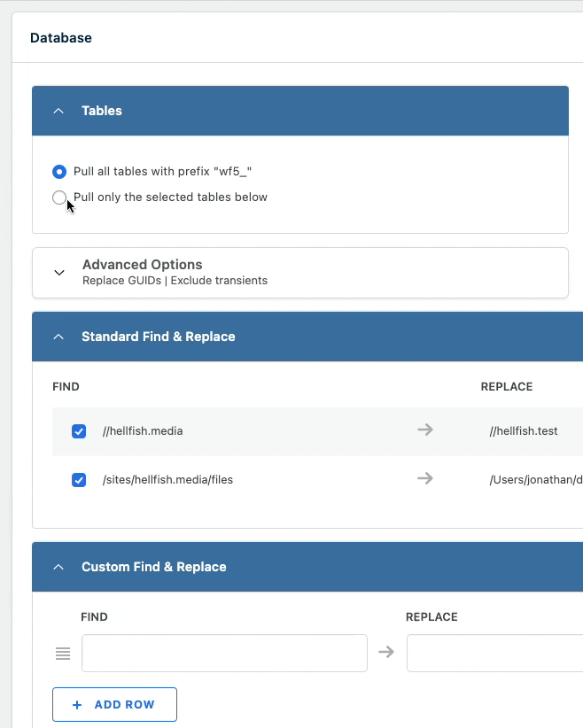Focus the custom Replace input field
The image size is (583, 728).
click(494, 654)
